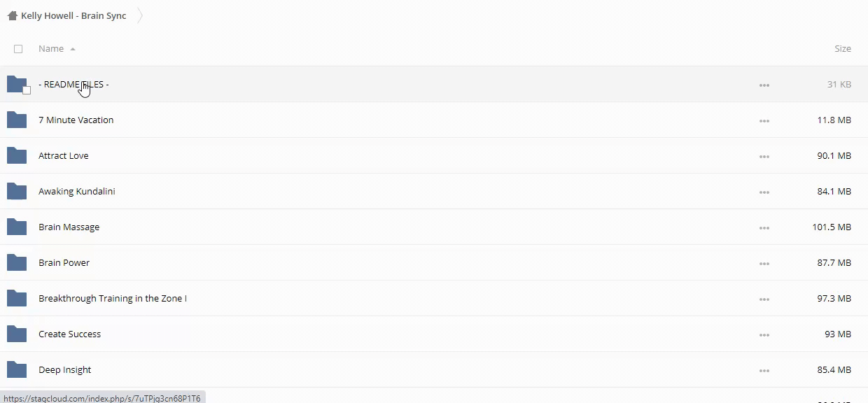Show the three-dot menu for Brain Power

pyautogui.click(x=764, y=263)
